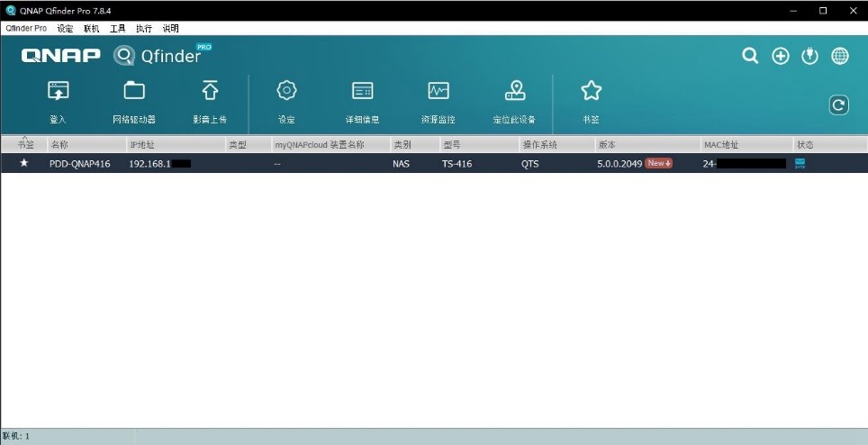Viewport: 868px width, 445px height.
Task: Toggle bookmark star for PDD-QNAP416
Action: point(23,163)
